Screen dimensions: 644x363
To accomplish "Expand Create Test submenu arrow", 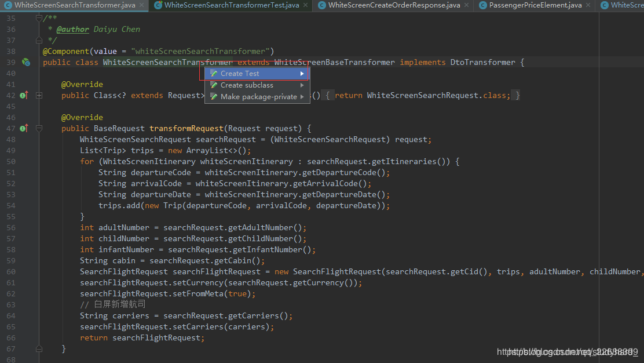I will coord(302,74).
